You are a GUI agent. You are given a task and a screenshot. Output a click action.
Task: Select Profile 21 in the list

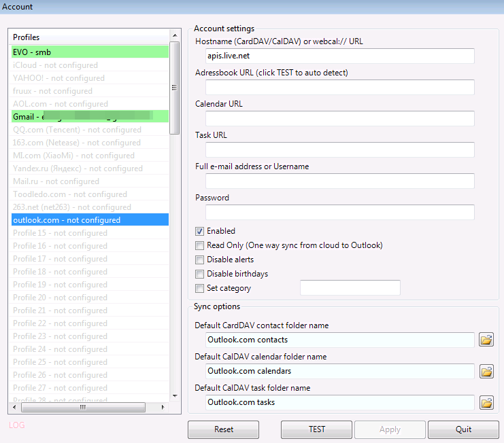pos(90,310)
